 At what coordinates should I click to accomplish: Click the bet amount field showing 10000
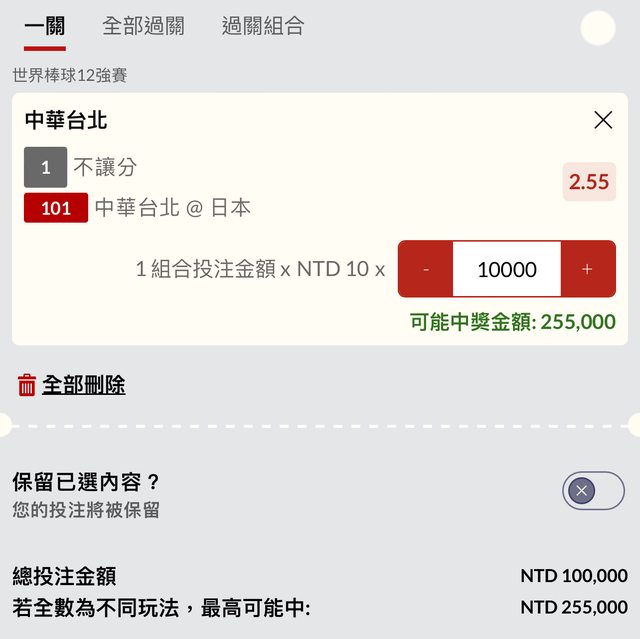[507, 269]
